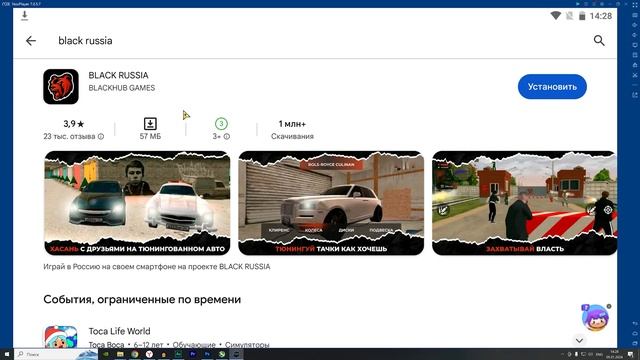Tap the Wi-Fi status icon
This screenshot has height=360, width=640.
click(556, 16)
